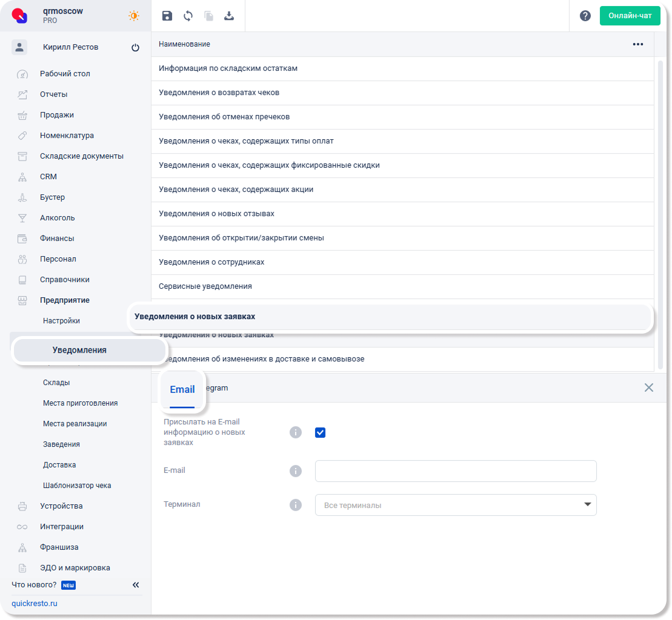Click info icon next to E-mail field
672x620 pixels.
click(x=296, y=471)
